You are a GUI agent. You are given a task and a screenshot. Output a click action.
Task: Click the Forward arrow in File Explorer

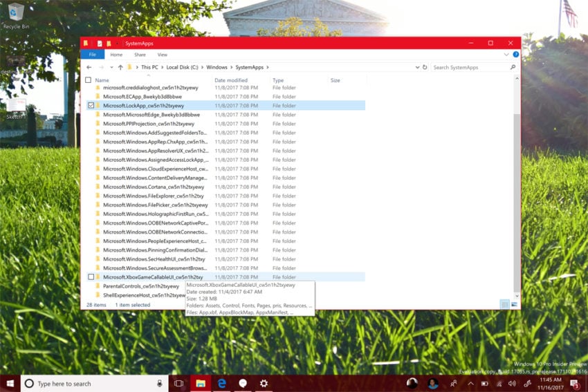pyautogui.click(x=101, y=68)
